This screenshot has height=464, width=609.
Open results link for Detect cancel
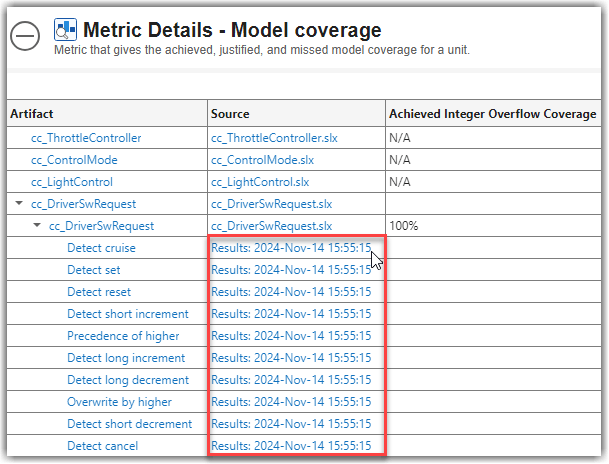coord(291,446)
